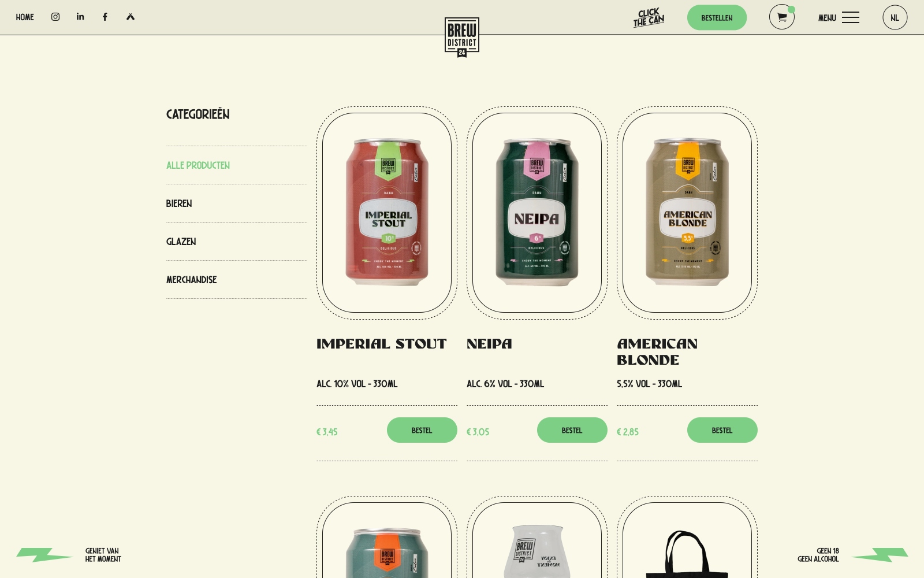Go to the Home link

25,17
